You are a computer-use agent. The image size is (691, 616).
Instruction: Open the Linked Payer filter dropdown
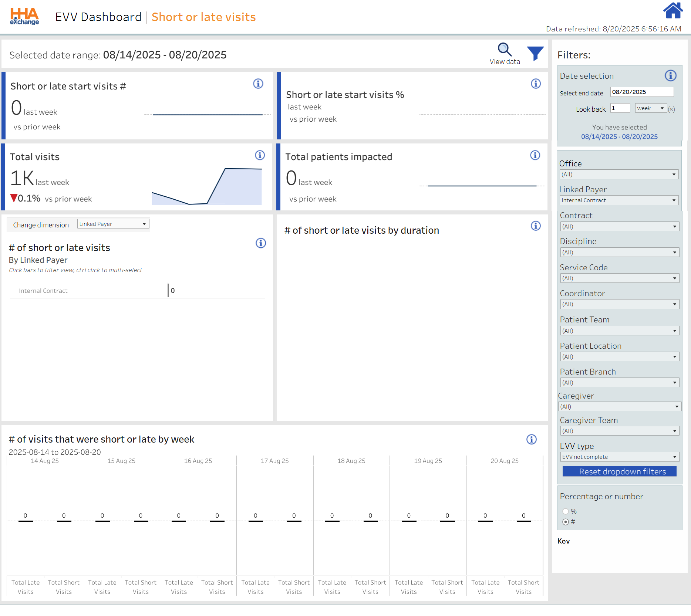(619, 200)
